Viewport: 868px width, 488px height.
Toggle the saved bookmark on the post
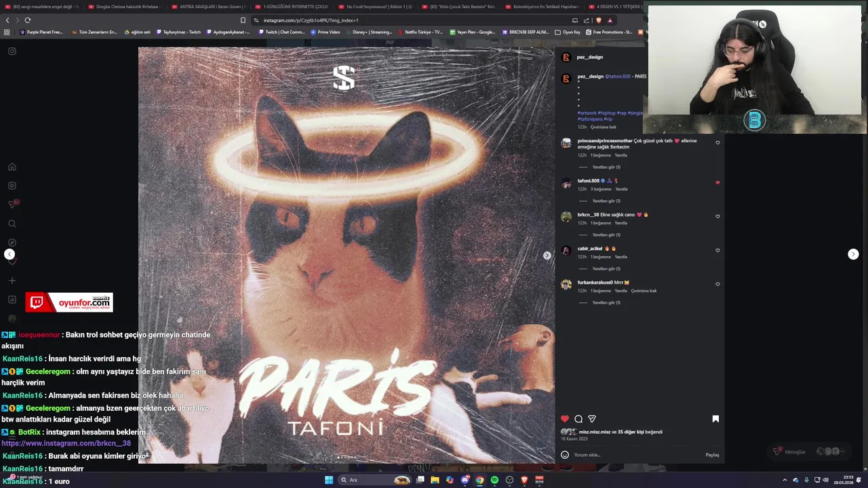[x=715, y=419]
